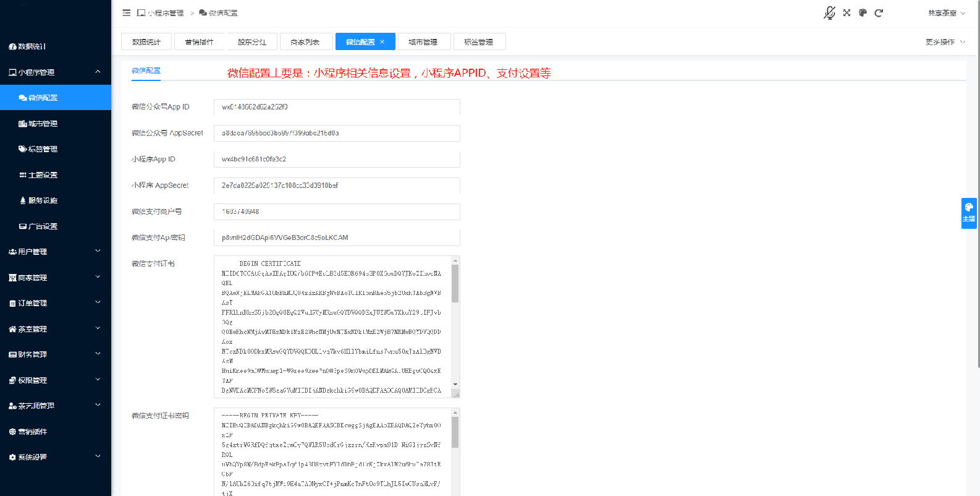The height and width of the screenshot is (496, 980).
Task: Open 营销插件 in the sidebar
Action: [x=56, y=432]
